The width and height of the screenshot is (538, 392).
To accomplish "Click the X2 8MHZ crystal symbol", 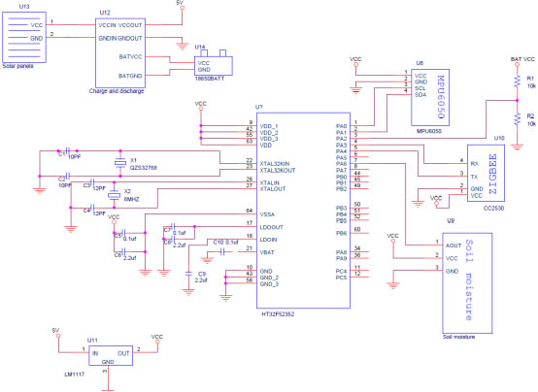I will (x=114, y=195).
